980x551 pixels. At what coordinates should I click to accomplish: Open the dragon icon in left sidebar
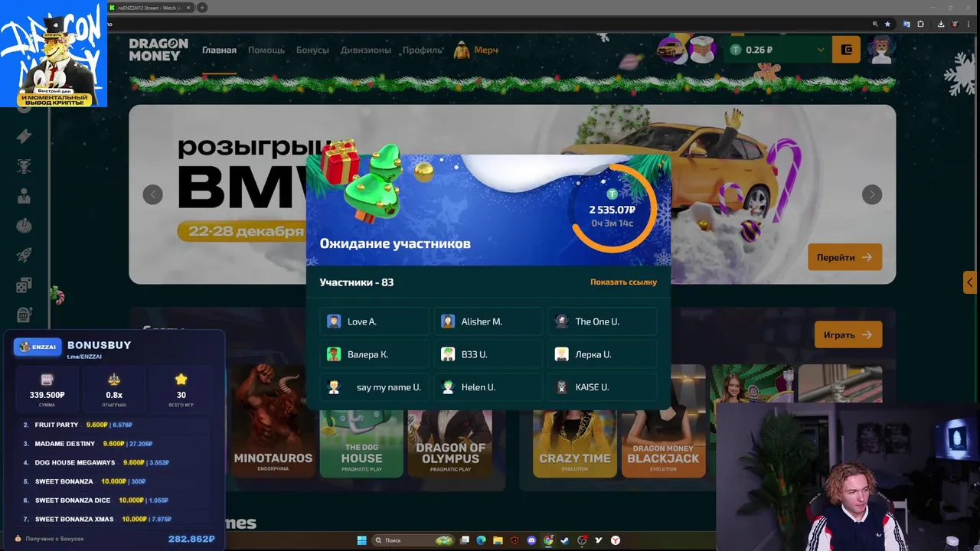24,165
